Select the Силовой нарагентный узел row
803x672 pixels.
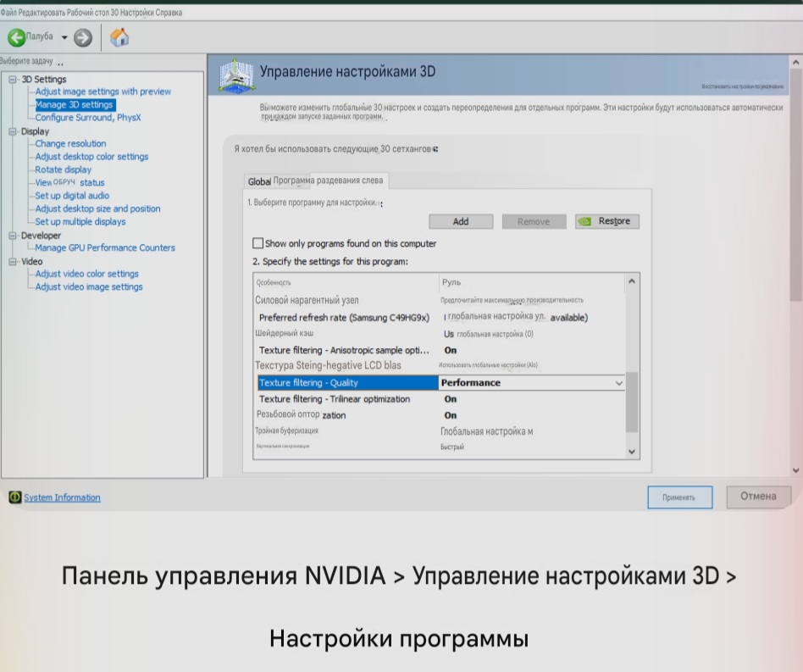440,301
